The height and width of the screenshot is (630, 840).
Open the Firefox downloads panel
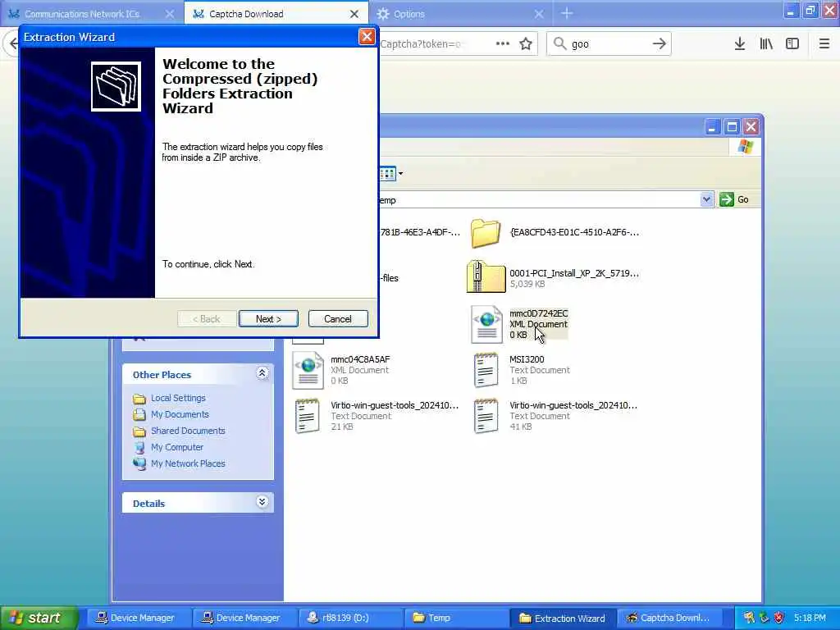(740, 43)
